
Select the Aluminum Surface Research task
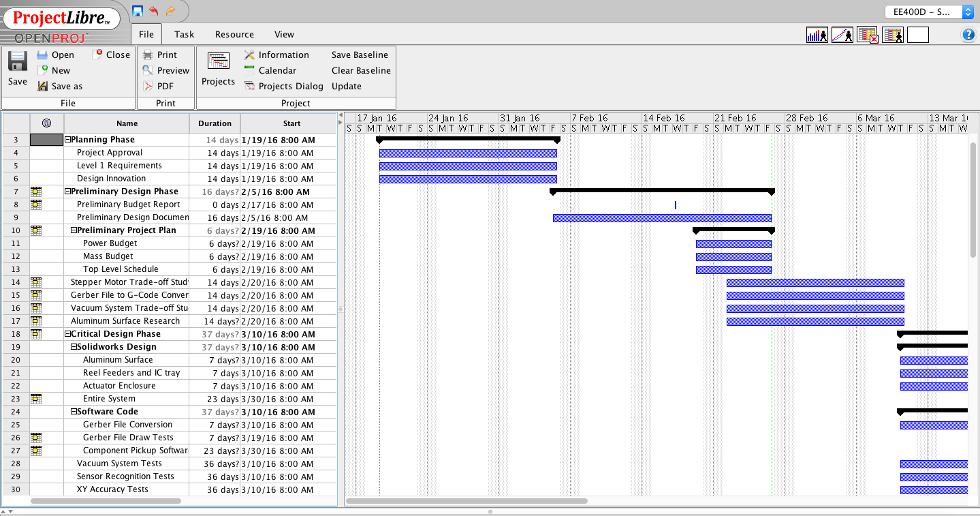(x=125, y=321)
